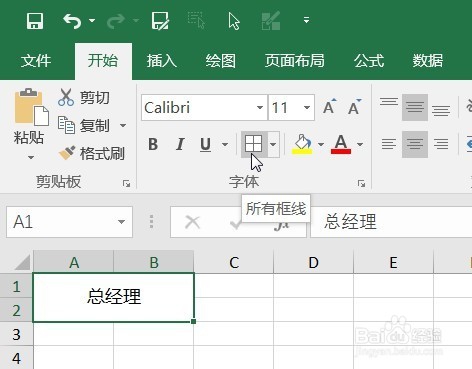Select merged cell containing 总经理
The height and width of the screenshot is (369, 472).
coord(113,297)
